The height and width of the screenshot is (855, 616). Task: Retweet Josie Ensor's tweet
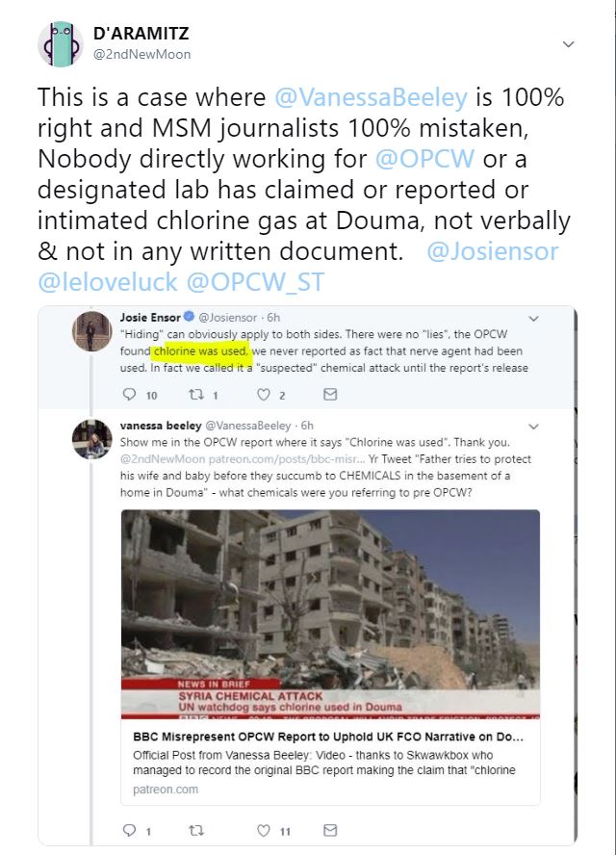pos(195,394)
